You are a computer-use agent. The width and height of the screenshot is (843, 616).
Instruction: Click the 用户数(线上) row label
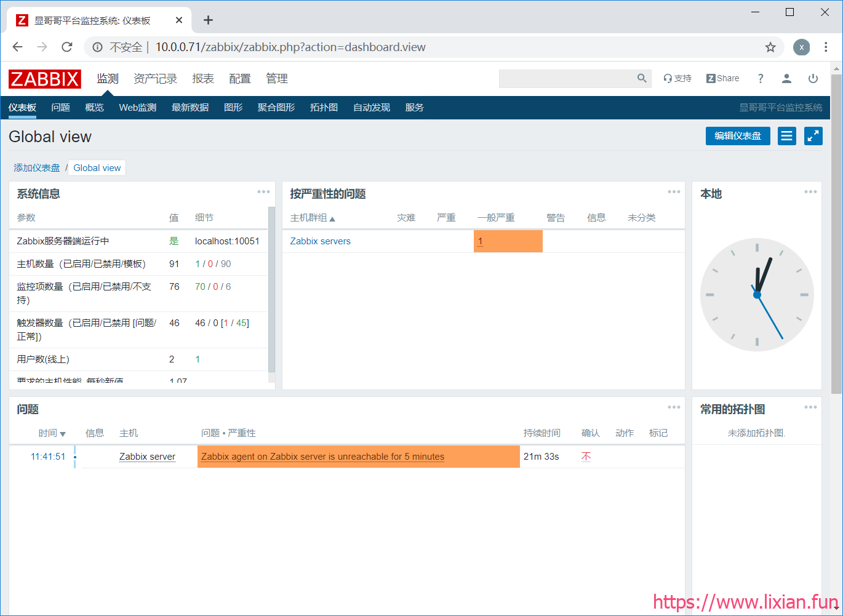coord(43,359)
